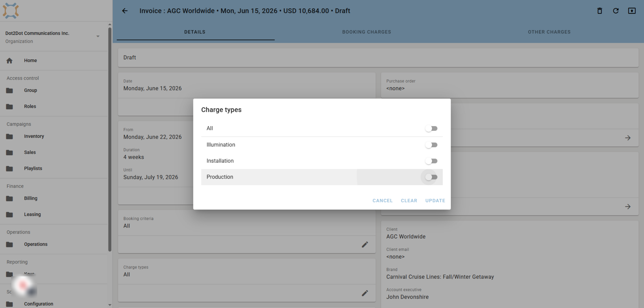Click the Update button in the dialog
The image size is (644, 308).
coord(435,200)
